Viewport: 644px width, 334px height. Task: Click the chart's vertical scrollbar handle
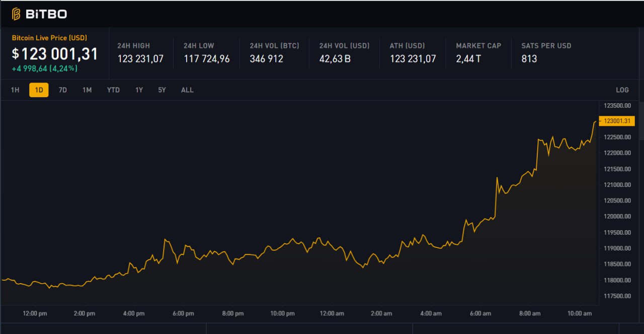641,120
